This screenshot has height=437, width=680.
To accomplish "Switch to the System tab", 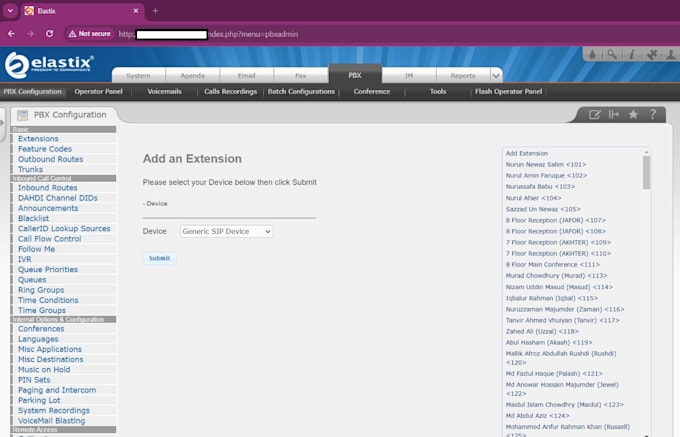I will coord(138,75).
